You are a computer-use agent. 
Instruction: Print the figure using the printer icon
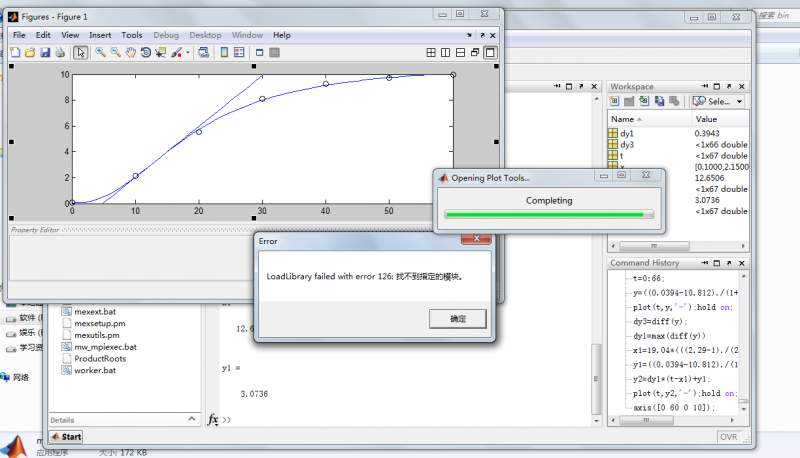(60, 53)
